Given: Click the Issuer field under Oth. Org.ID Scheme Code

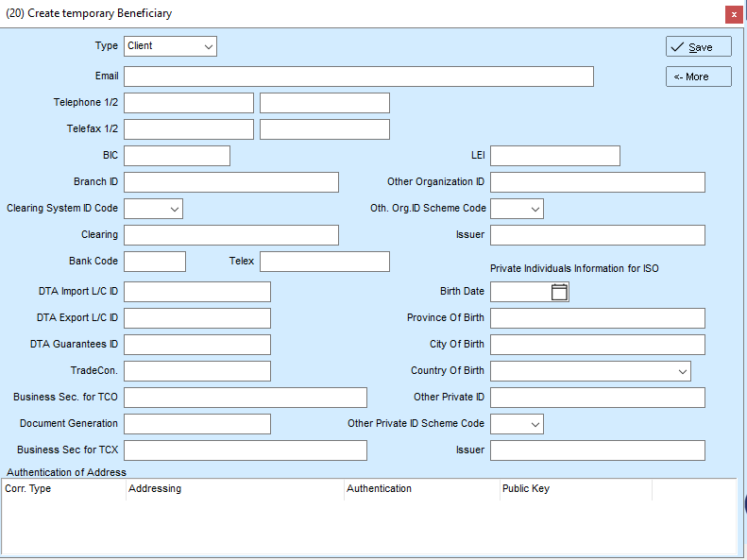Looking at the screenshot, I should click(x=598, y=235).
